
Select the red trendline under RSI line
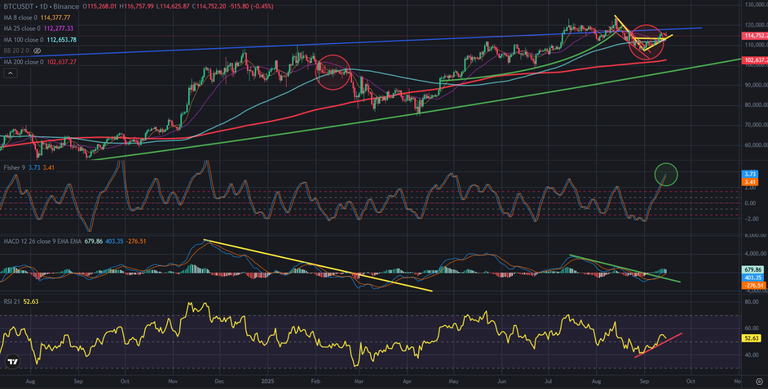click(x=658, y=345)
